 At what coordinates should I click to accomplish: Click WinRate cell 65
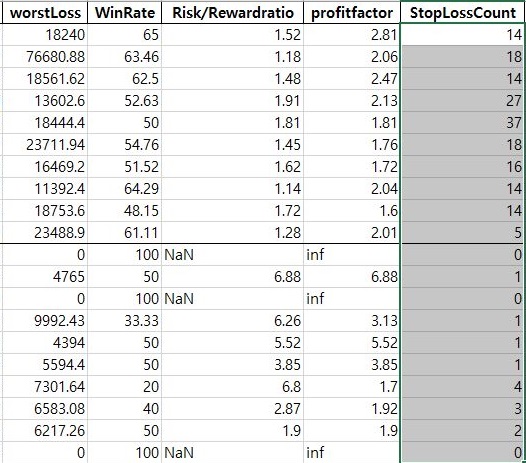(124, 35)
